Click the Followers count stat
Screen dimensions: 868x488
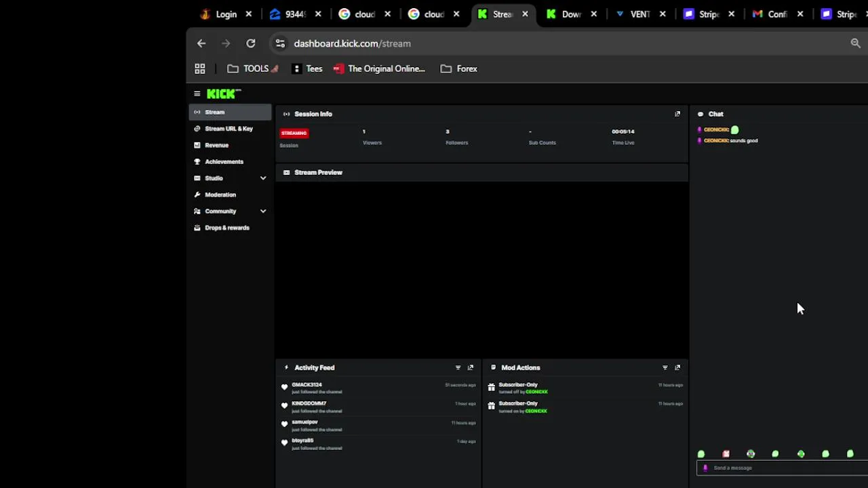(457, 137)
